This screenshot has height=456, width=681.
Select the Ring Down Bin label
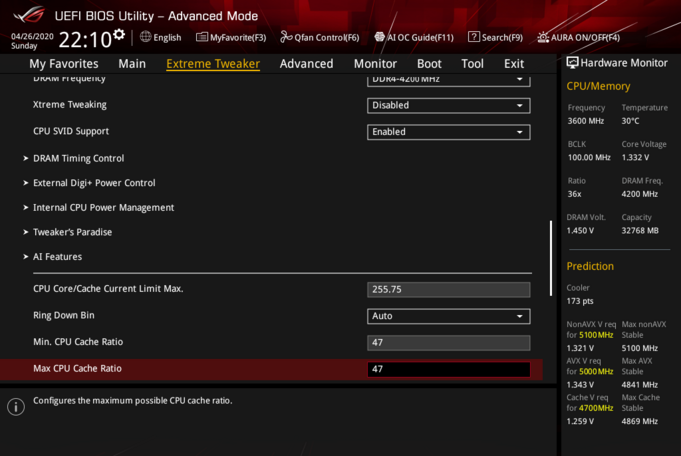[x=64, y=315]
